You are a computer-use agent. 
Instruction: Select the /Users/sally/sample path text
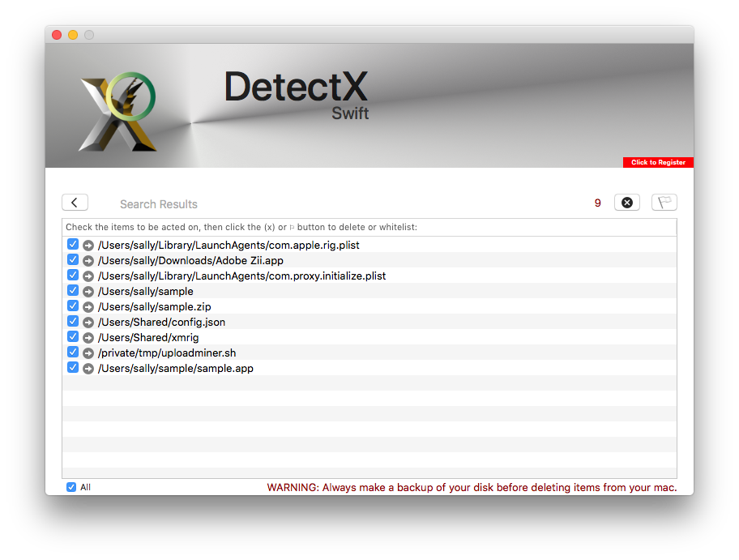(x=146, y=291)
